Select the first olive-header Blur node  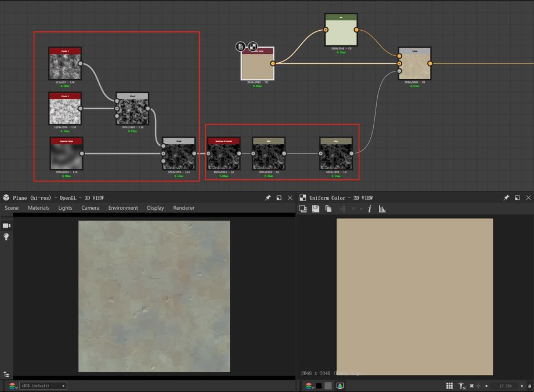pyautogui.click(x=268, y=153)
